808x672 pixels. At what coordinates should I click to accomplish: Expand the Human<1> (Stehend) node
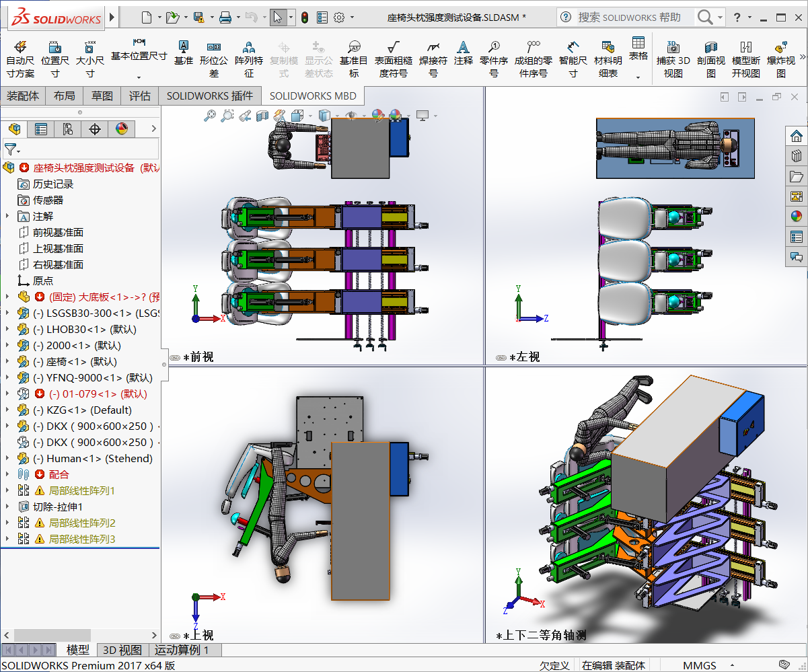point(7,458)
